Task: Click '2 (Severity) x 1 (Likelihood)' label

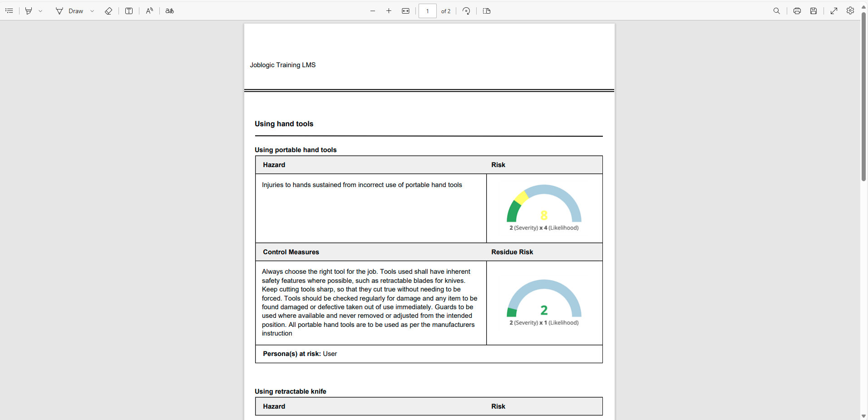Action: coord(544,323)
